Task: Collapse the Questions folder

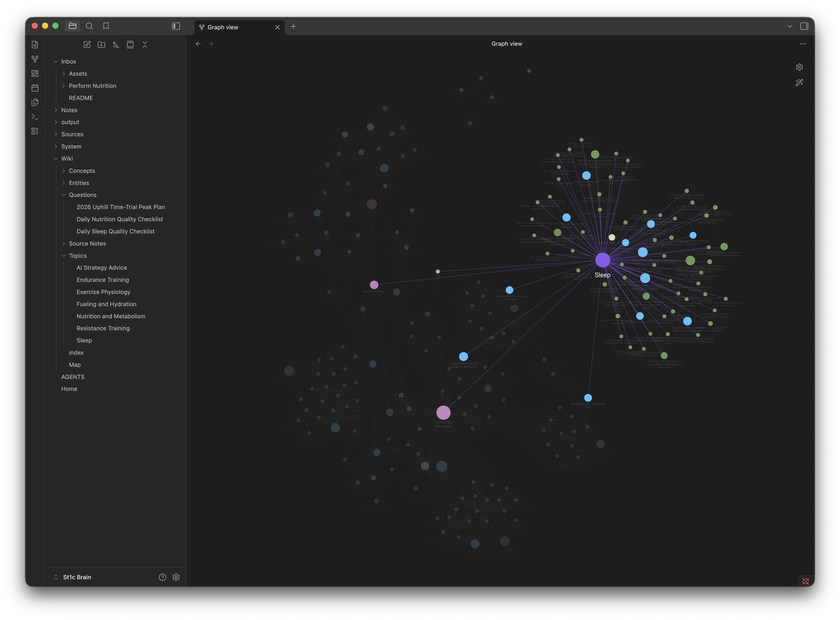Action: coord(63,195)
